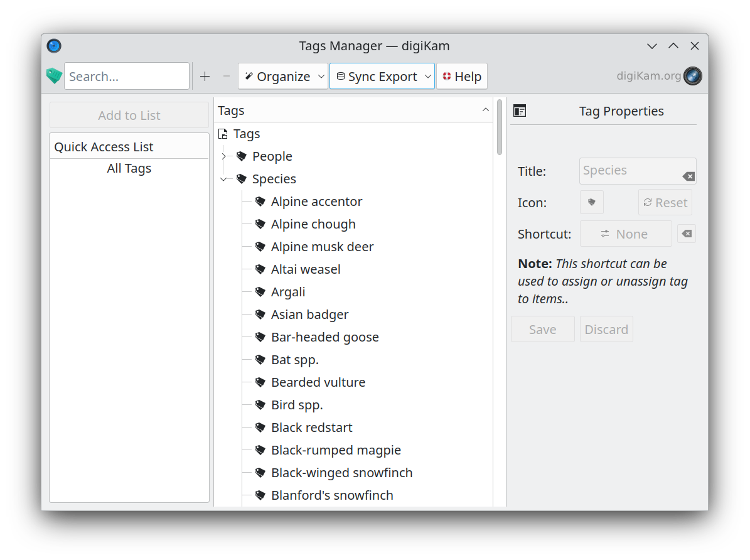Click the plus icon to add a tag
The image size is (750, 560).
tap(205, 77)
